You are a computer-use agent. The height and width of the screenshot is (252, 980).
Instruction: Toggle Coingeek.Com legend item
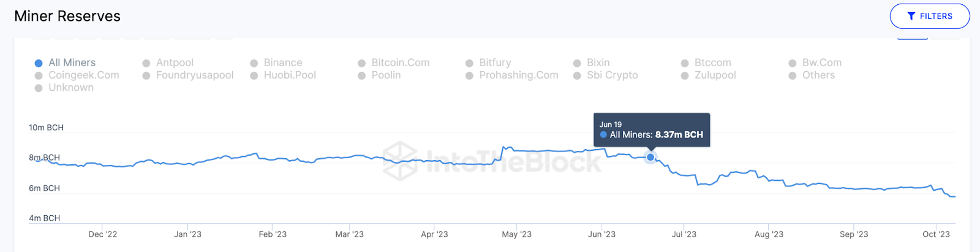(x=83, y=75)
